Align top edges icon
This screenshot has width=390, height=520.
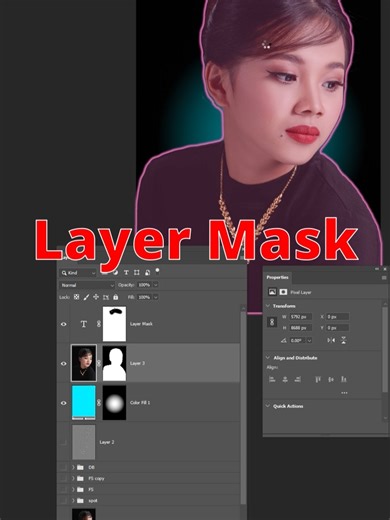tap(318, 379)
